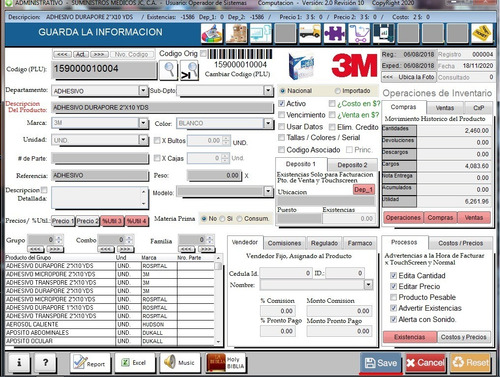Open the monitor with chart toolbar icon
Image resolution: width=500 pixels, height=377 pixels.
click(261, 33)
